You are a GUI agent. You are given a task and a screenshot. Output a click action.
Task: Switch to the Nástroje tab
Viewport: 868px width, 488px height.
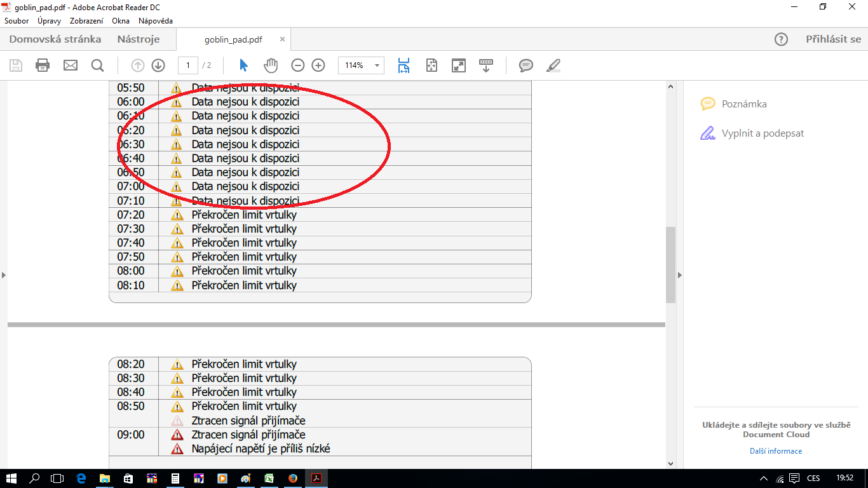pyautogui.click(x=139, y=39)
